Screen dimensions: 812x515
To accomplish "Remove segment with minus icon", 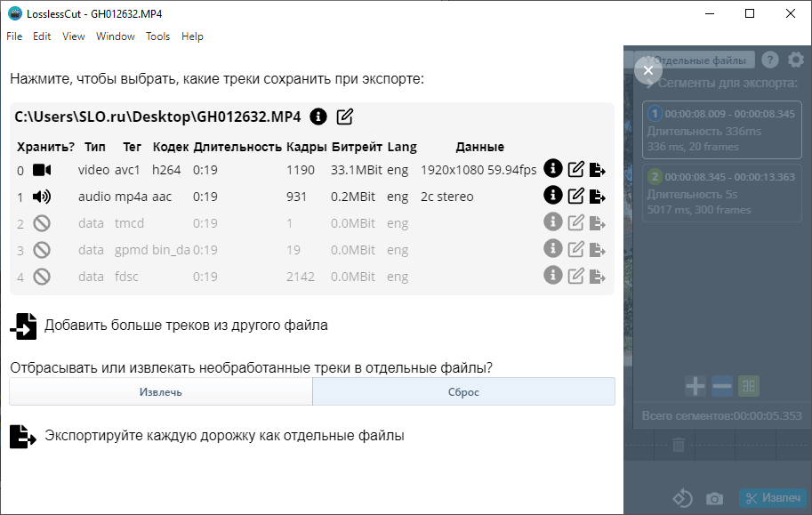I will (x=722, y=386).
